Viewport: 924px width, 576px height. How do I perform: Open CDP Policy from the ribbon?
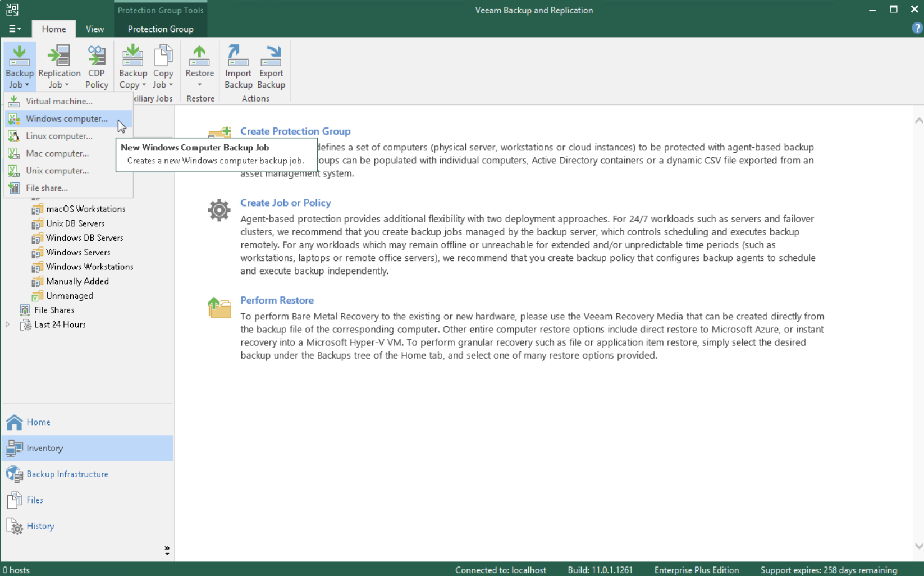97,66
